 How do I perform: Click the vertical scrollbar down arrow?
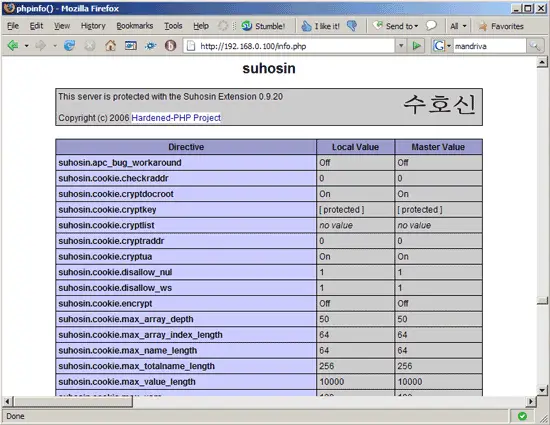[542, 390]
